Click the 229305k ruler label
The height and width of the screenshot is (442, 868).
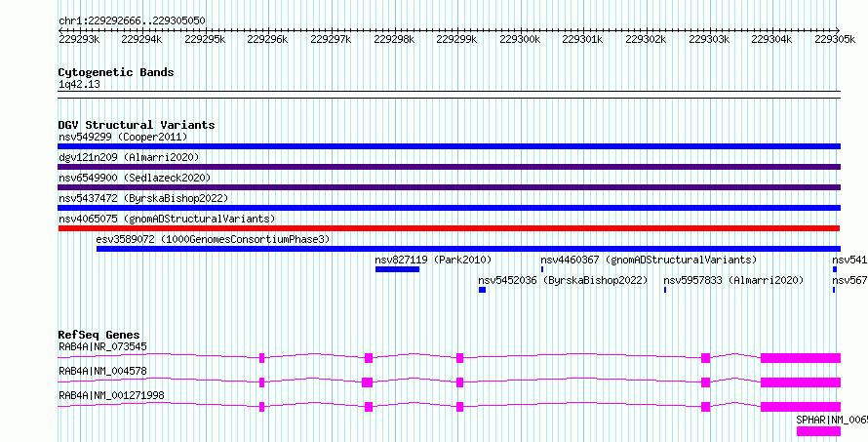[x=836, y=39]
